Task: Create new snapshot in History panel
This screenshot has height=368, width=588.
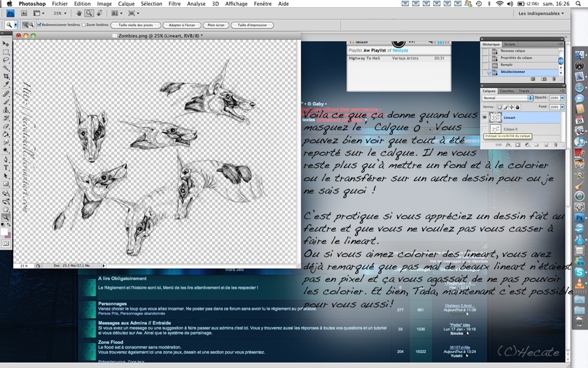Action: pyautogui.click(x=544, y=79)
